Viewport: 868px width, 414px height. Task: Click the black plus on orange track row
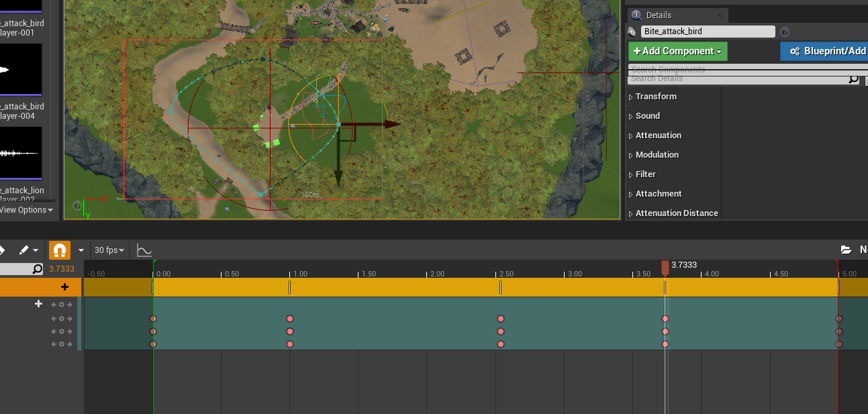64,287
